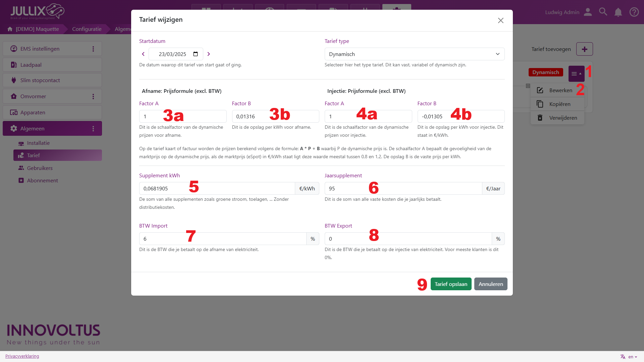Open the Privacyverklaring link
Viewport: 644px width, 362px height.
click(x=22, y=356)
